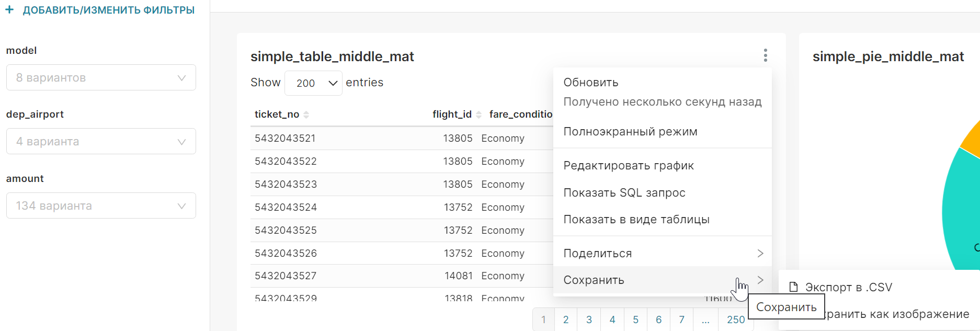The image size is (980, 331).
Task: Sort by flight_id column arrows
Action: point(478,115)
